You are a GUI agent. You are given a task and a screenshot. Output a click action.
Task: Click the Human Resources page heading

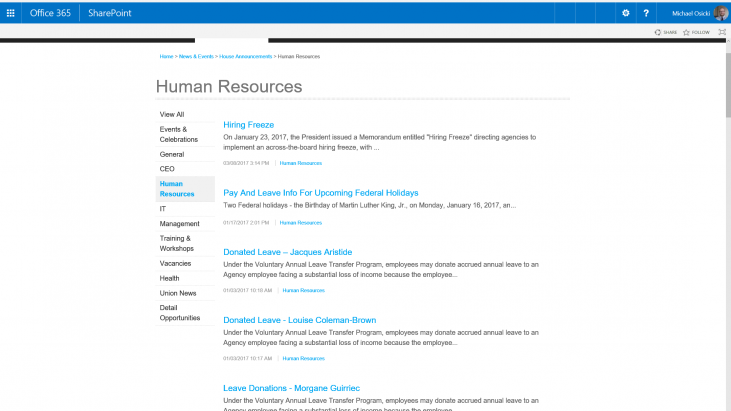[x=229, y=86]
